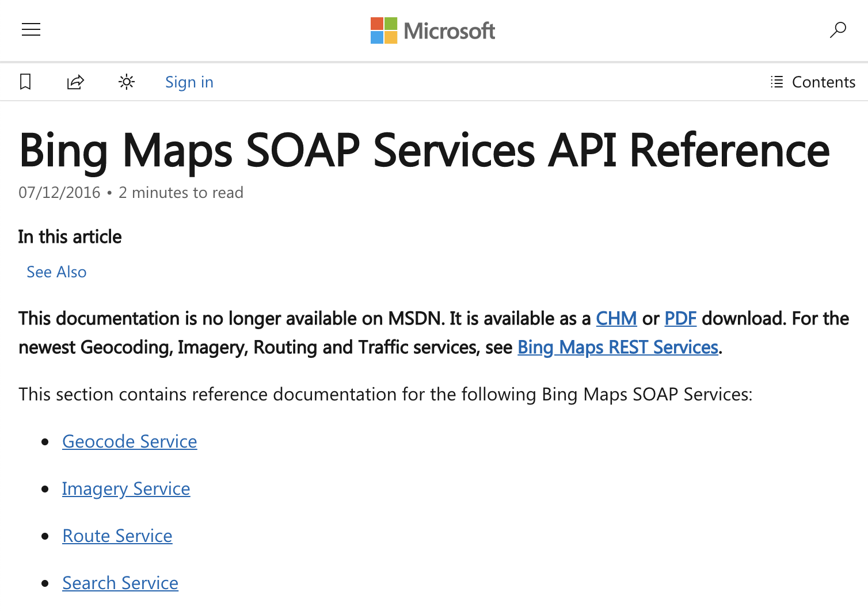Toggle the article bookmark state
The width and height of the screenshot is (868, 611).
[25, 82]
